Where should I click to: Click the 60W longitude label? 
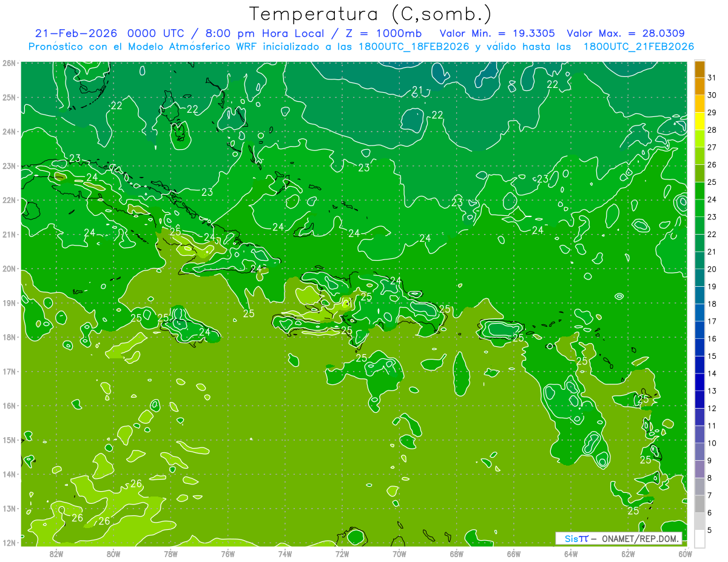(685, 554)
